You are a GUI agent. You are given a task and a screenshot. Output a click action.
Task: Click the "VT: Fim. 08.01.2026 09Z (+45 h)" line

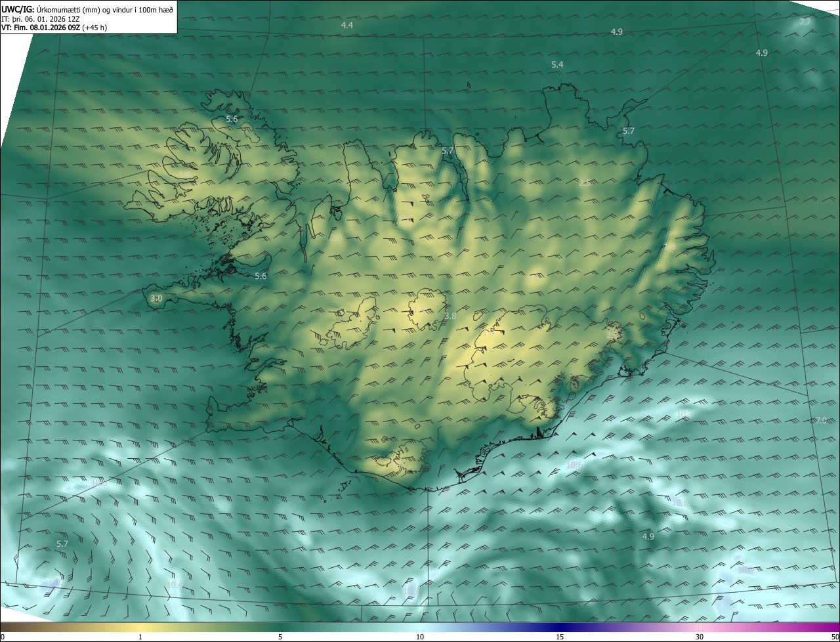click(54, 28)
